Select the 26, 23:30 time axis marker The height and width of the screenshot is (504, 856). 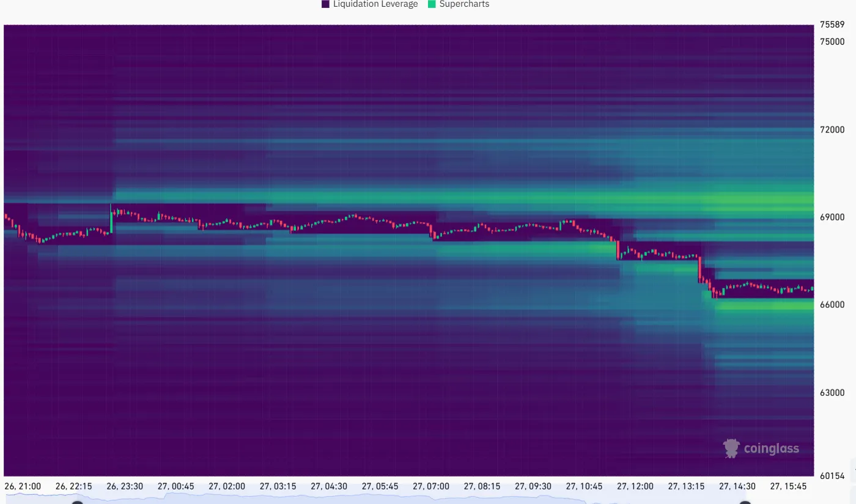point(125,486)
